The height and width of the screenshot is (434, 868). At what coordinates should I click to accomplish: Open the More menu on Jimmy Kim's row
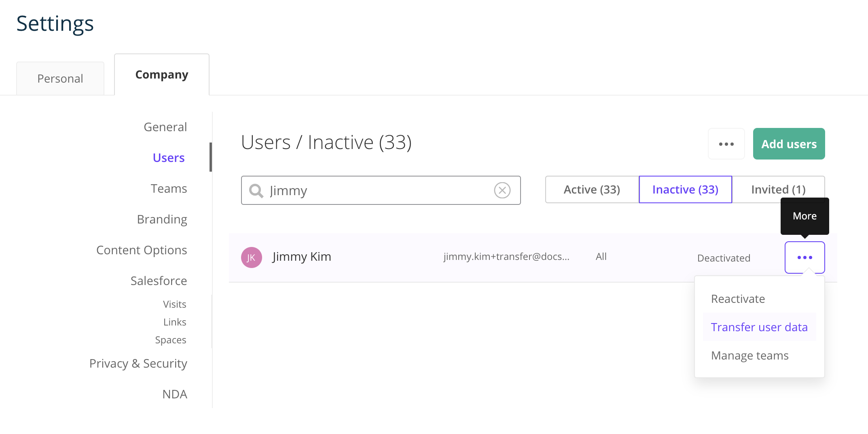click(804, 257)
